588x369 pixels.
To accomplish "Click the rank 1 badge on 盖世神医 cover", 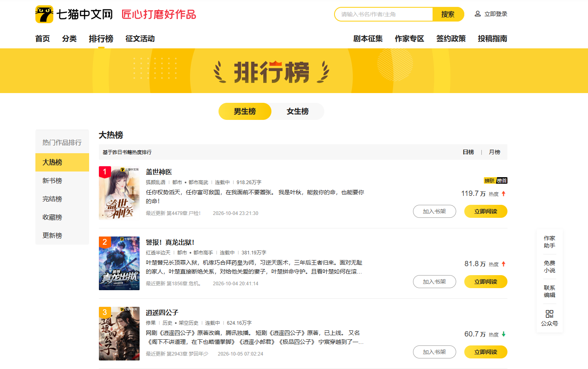I will tap(105, 172).
